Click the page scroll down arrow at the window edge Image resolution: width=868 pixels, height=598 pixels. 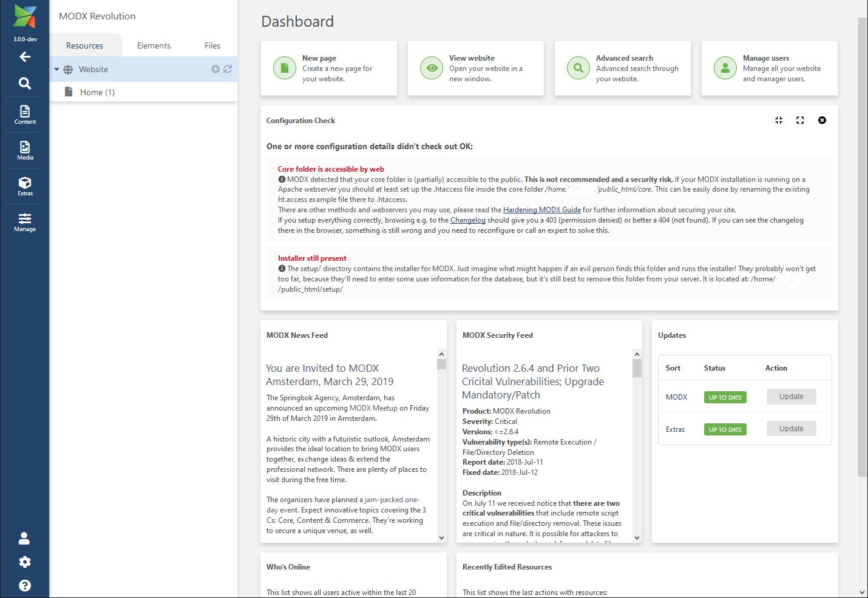pyautogui.click(x=863, y=593)
